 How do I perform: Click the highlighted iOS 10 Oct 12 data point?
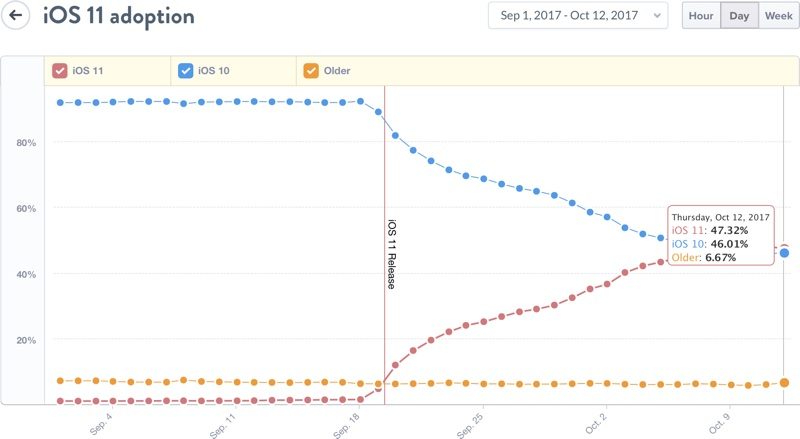[x=785, y=253]
